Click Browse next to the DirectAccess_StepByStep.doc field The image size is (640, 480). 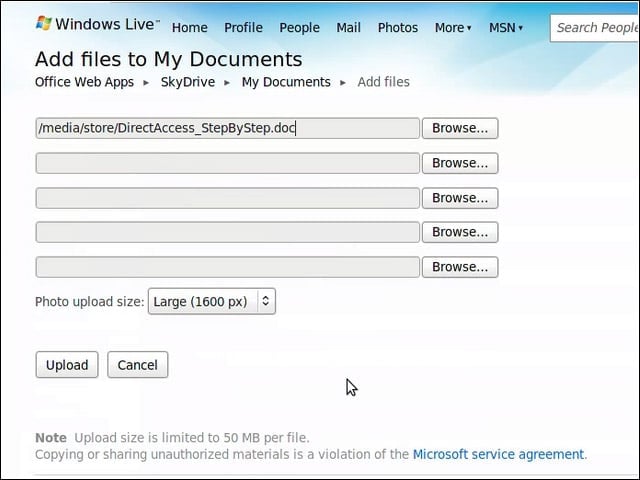[x=460, y=128]
